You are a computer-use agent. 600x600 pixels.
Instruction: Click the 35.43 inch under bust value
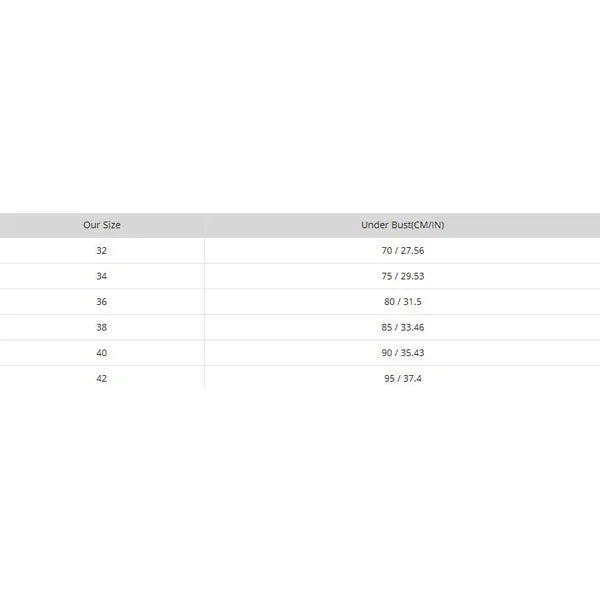click(412, 353)
